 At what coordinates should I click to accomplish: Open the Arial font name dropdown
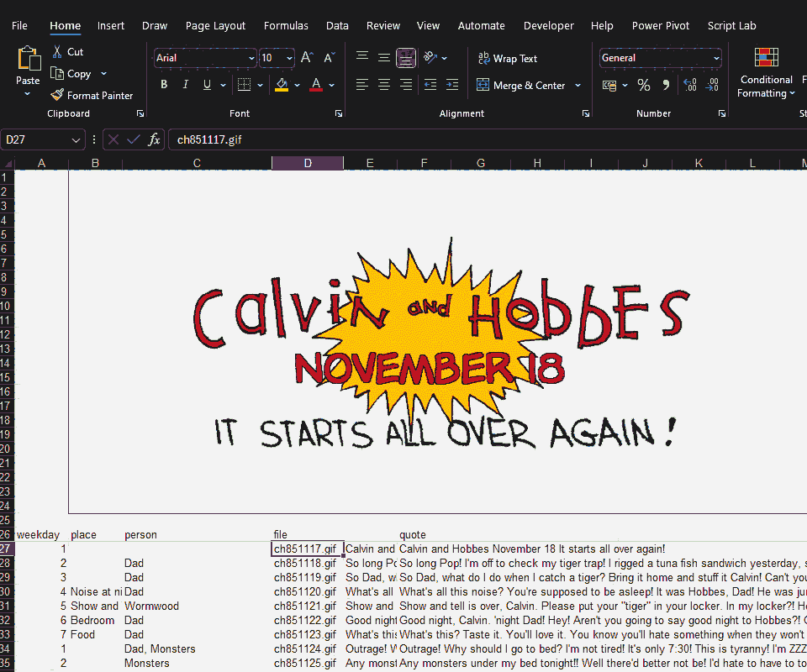pos(251,59)
